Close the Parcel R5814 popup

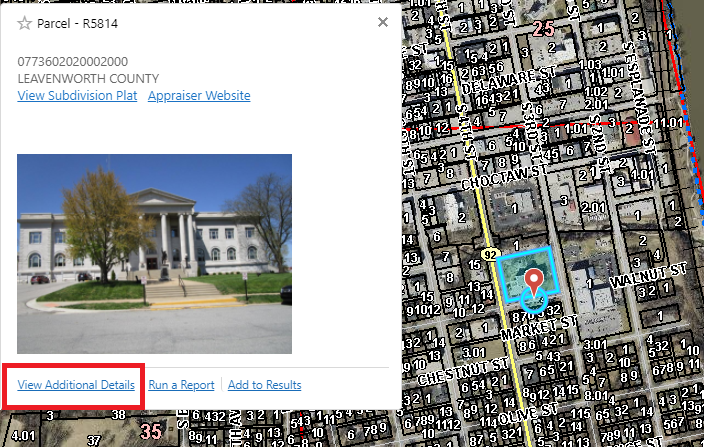tap(383, 22)
